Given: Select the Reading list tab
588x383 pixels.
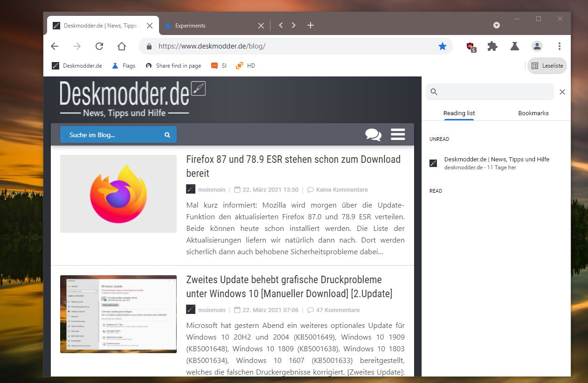Looking at the screenshot, I should [459, 113].
